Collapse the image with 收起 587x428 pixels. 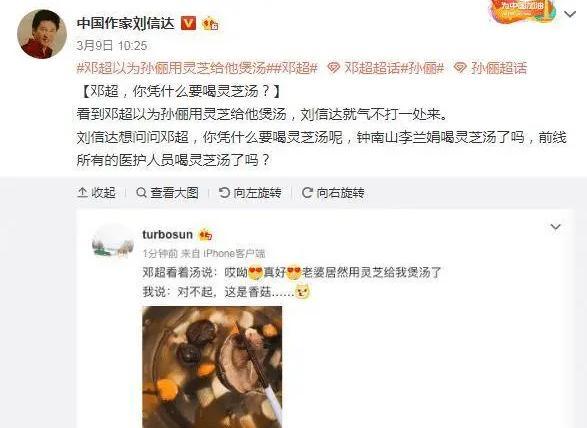96,193
